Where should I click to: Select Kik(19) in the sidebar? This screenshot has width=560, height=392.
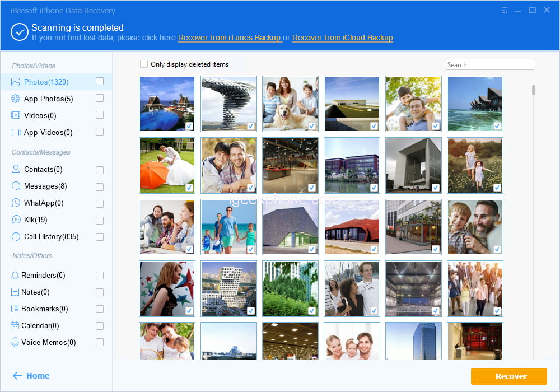[35, 220]
